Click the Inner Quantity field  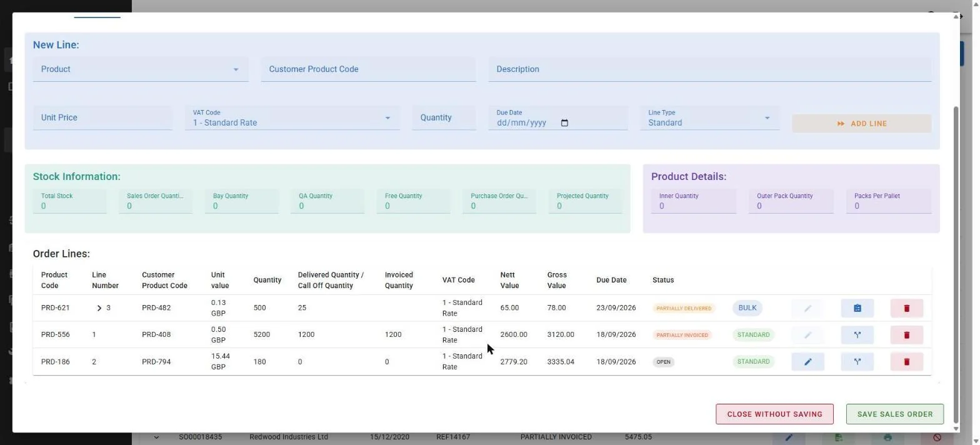[694, 202]
